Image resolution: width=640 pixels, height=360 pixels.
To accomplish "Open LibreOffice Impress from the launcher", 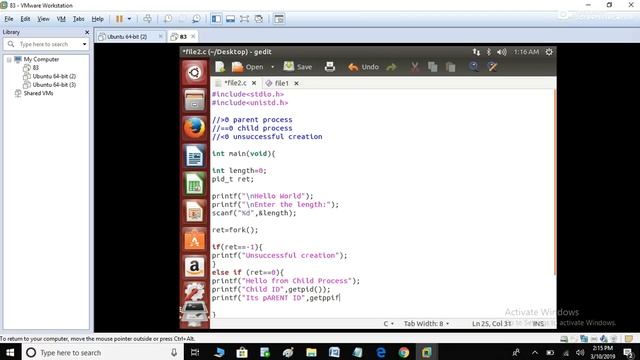I will click(194, 211).
